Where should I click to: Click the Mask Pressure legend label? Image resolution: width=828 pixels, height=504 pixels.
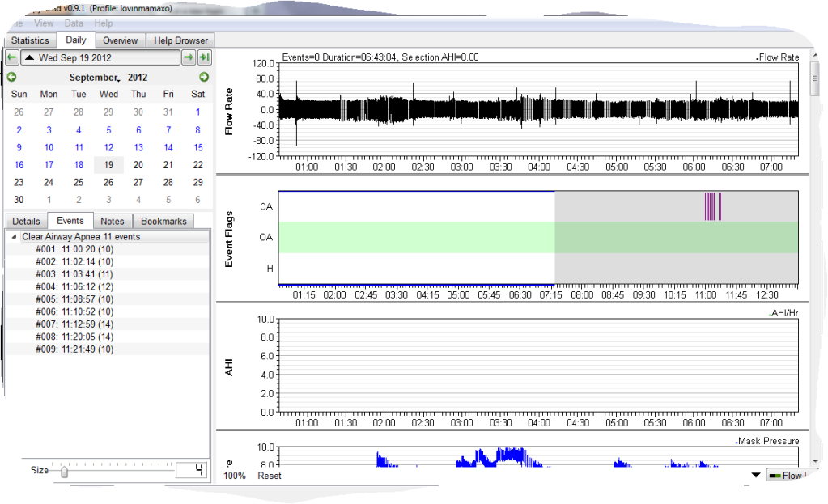(x=767, y=441)
